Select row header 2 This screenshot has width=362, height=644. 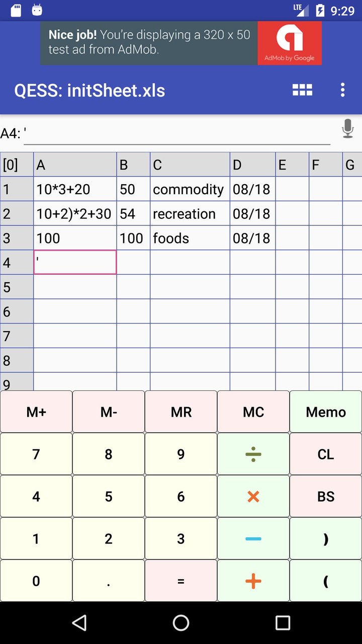click(17, 214)
